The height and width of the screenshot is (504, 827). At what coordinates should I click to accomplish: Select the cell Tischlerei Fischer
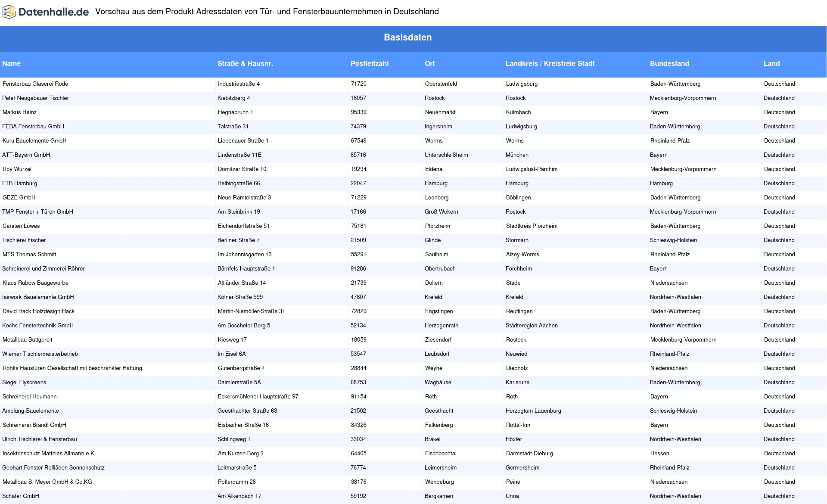[108, 240]
